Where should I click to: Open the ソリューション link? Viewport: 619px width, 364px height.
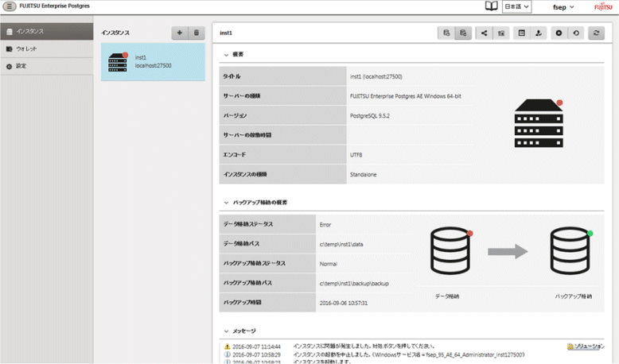[x=586, y=347]
